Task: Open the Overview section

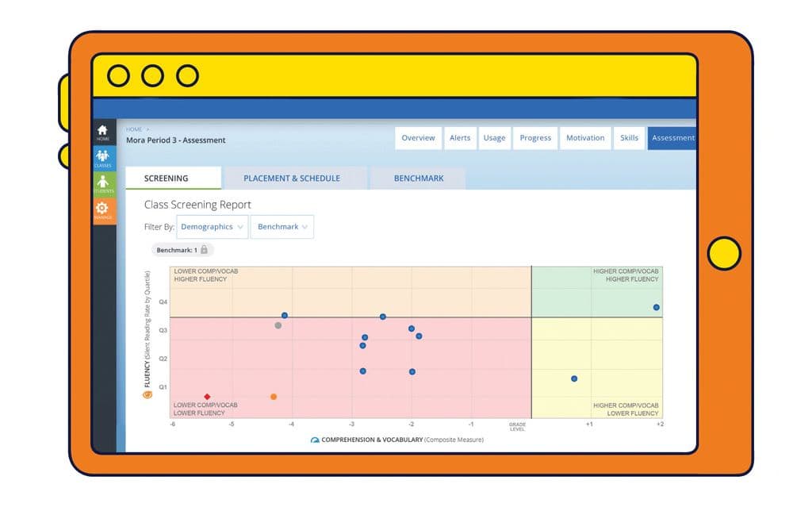Action: [x=419, y=138]
